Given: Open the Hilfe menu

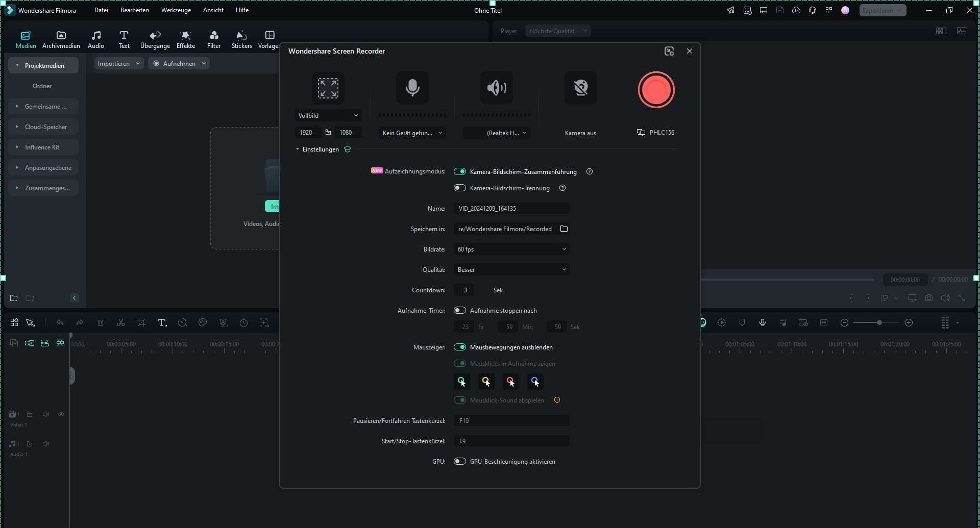Looking at the screenshot, I should [x=242, y=10].
